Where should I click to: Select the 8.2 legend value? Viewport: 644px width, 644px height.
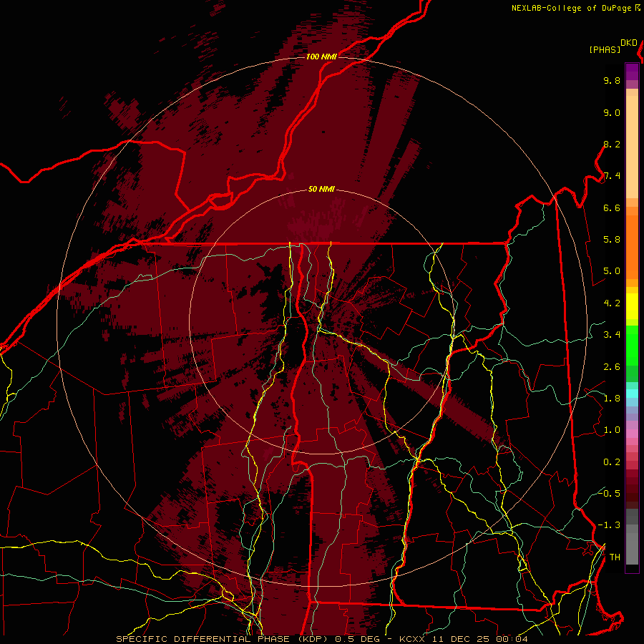tap(612, 144)
